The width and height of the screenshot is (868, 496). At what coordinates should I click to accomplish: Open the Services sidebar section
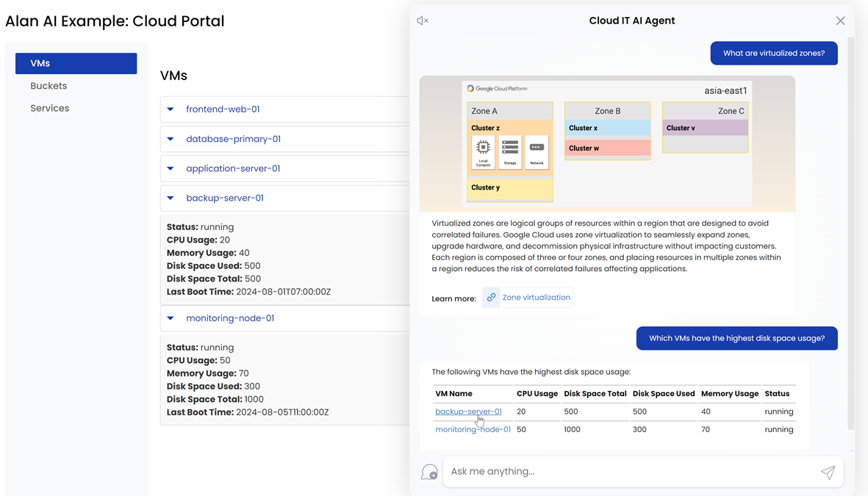50,108
